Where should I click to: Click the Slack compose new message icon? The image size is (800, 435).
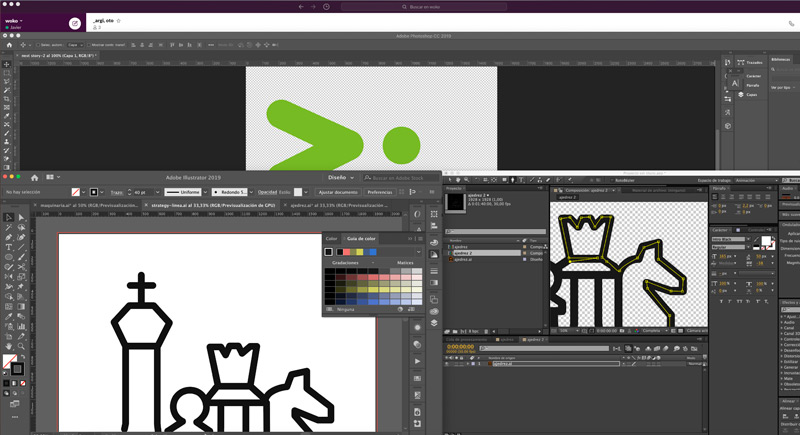75,22
